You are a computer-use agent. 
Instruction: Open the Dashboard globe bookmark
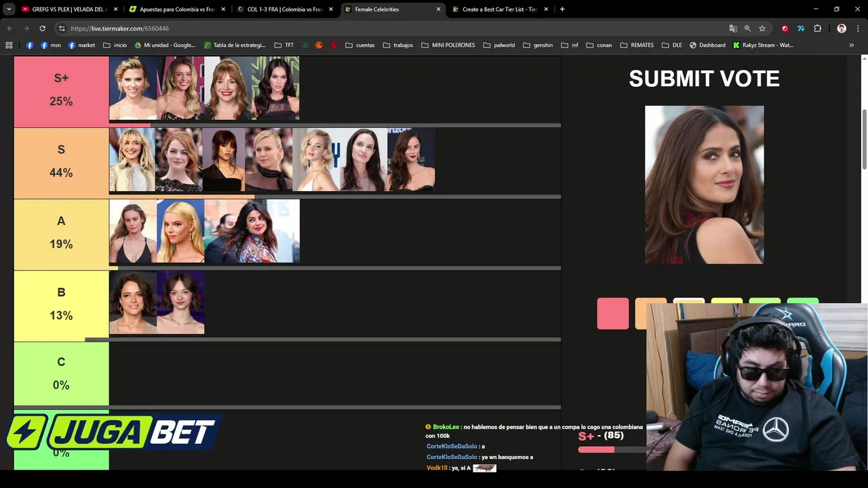[707, 45]
